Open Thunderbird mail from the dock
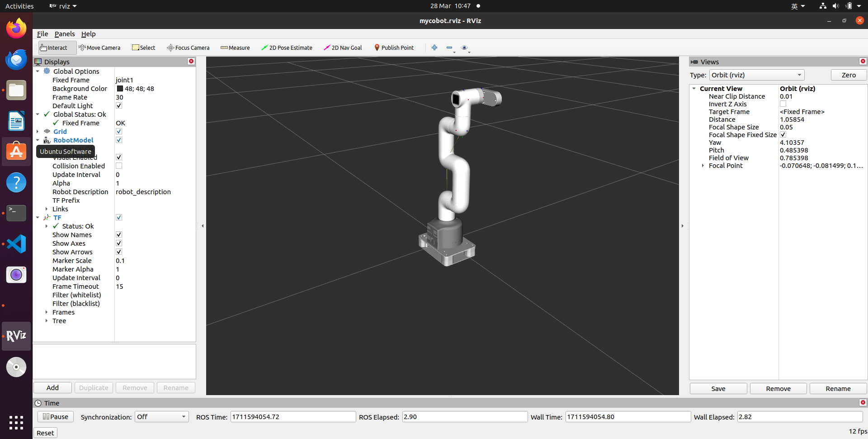This screenshot has width=868, height=439. [16, 60]
